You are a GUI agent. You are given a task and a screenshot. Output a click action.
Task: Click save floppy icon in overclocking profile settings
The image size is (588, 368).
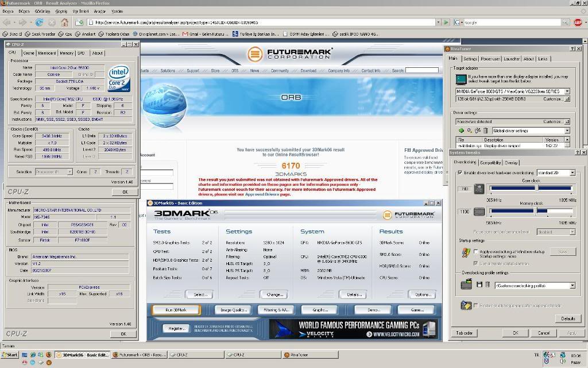[479, 285]
